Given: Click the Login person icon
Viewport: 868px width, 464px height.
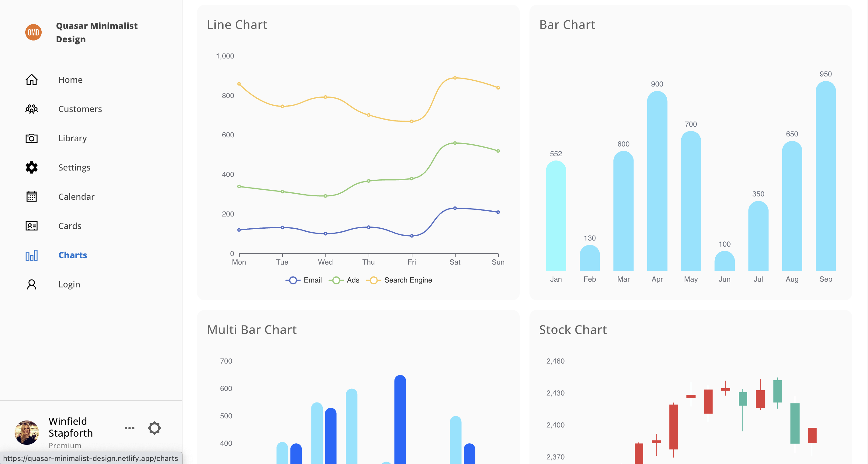Looking at the screenshot, I should click(32, 284).
